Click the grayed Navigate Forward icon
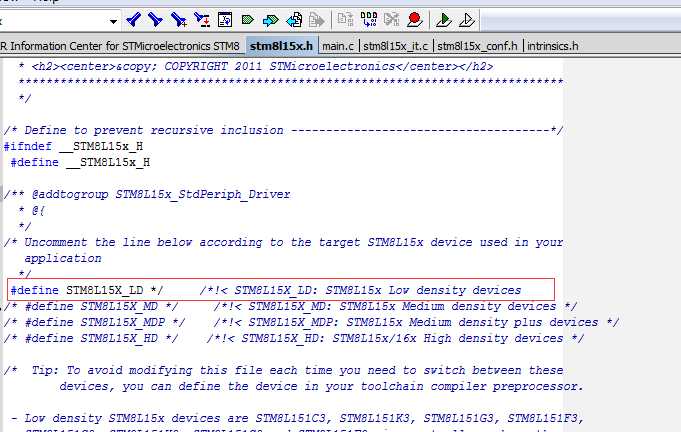681x432 pixels. tap(317, 20)
